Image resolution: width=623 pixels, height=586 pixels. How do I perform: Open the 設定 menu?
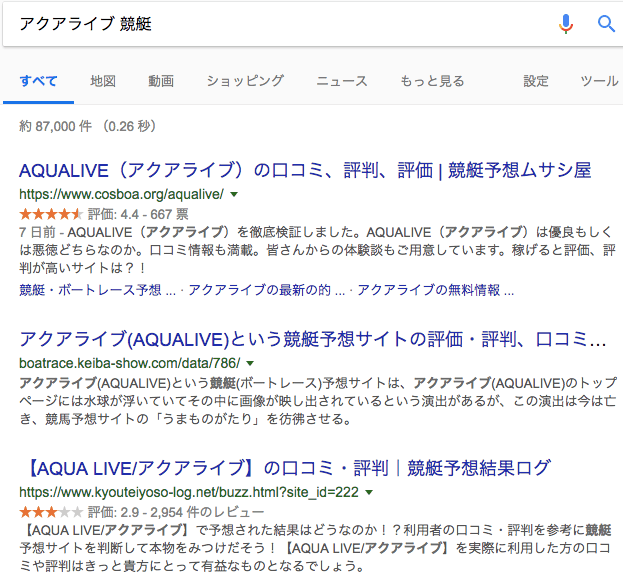536,81
